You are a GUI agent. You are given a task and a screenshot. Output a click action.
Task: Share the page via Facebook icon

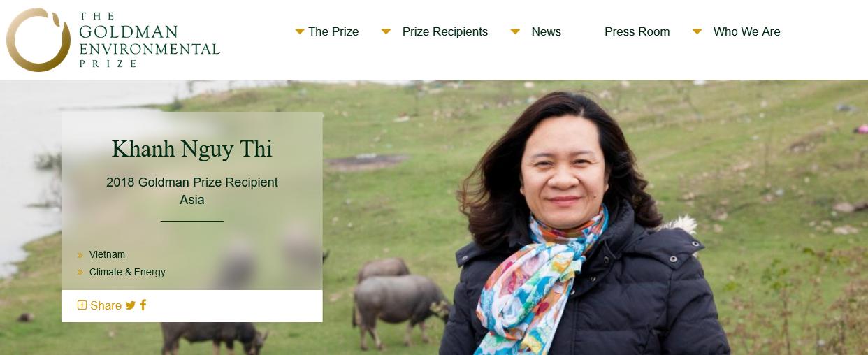(x=143, y=305)
